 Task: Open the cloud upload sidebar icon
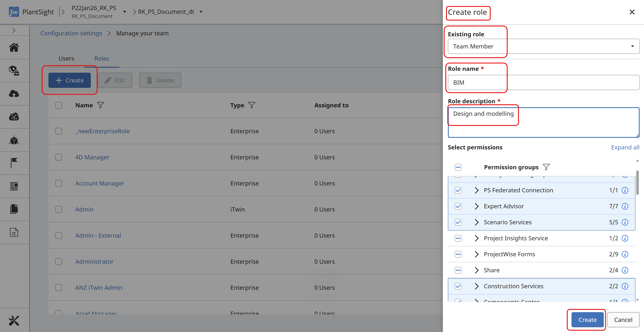pos(14,94)
